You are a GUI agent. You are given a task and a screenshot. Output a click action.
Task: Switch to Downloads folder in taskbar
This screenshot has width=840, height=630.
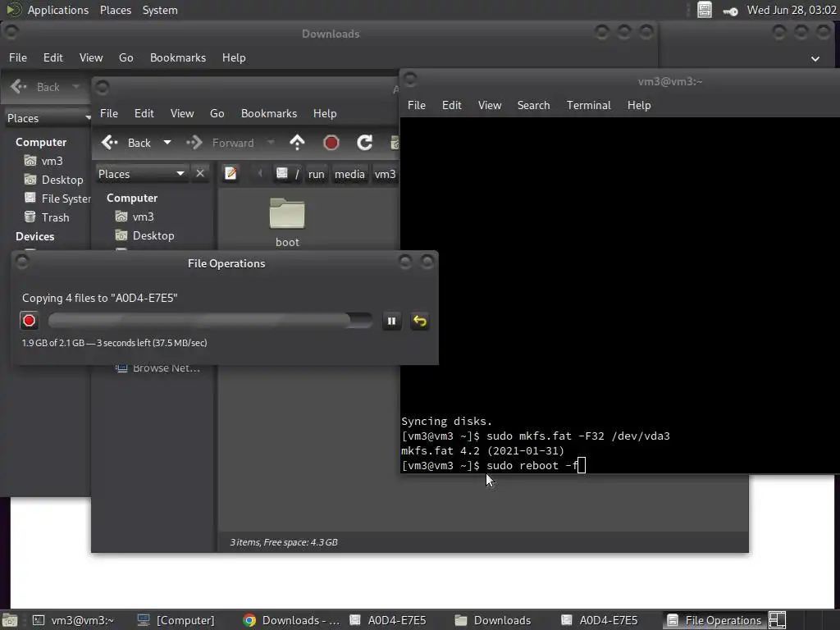pos(493,620)
